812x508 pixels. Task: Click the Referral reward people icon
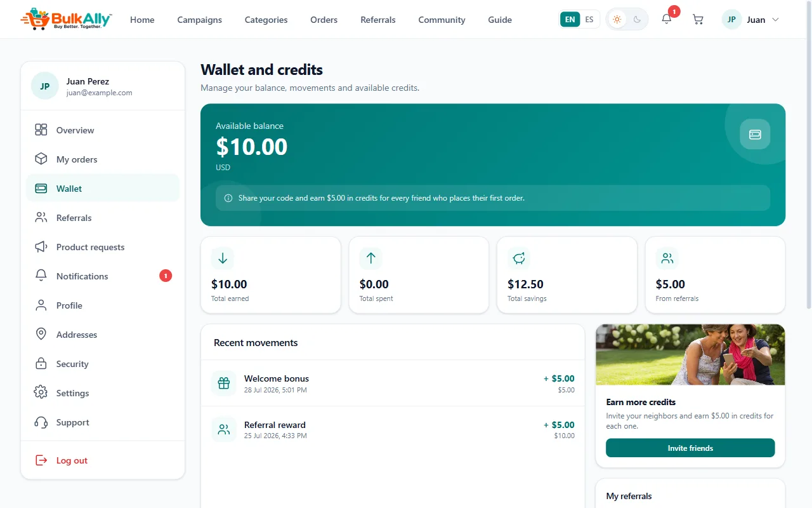click(224, 430)
